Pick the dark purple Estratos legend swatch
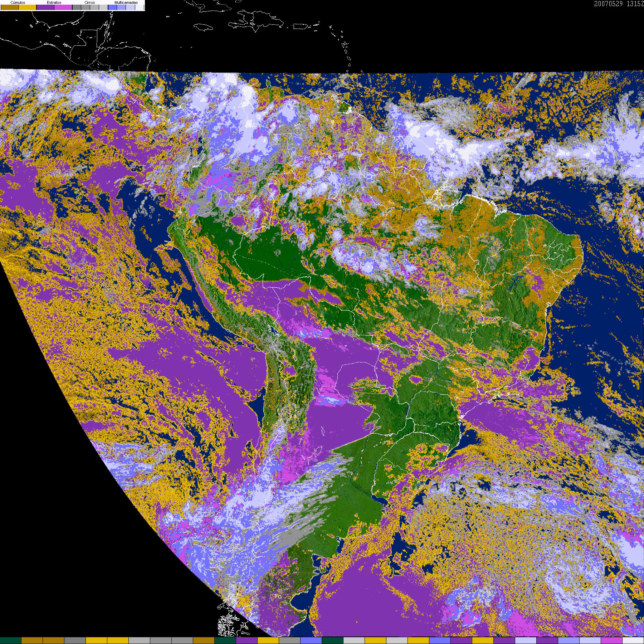 point(45,8)
